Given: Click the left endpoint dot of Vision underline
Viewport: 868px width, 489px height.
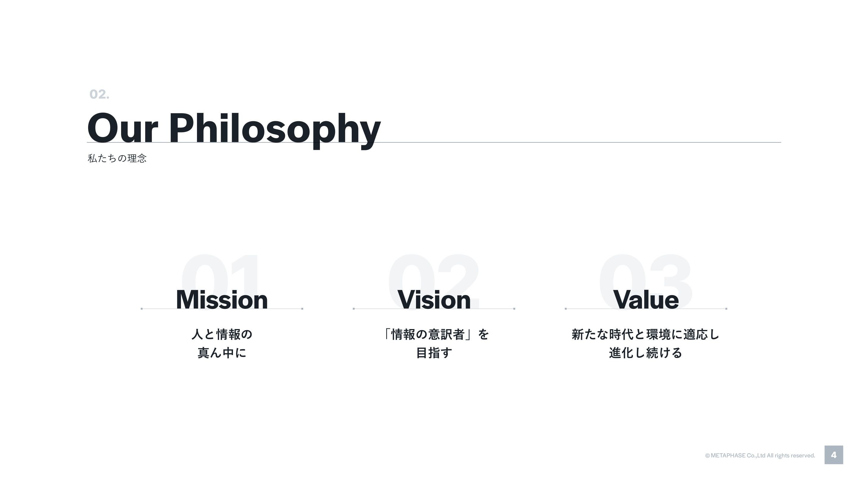Looking at the screenshot, I should point(354,309).
